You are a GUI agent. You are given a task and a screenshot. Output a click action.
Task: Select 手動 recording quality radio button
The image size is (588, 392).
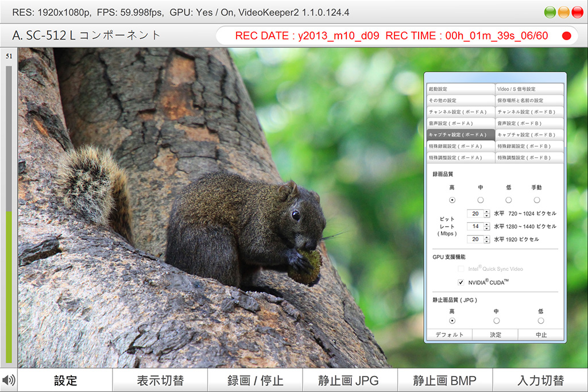pyautogui.click(x=537, y=200)
